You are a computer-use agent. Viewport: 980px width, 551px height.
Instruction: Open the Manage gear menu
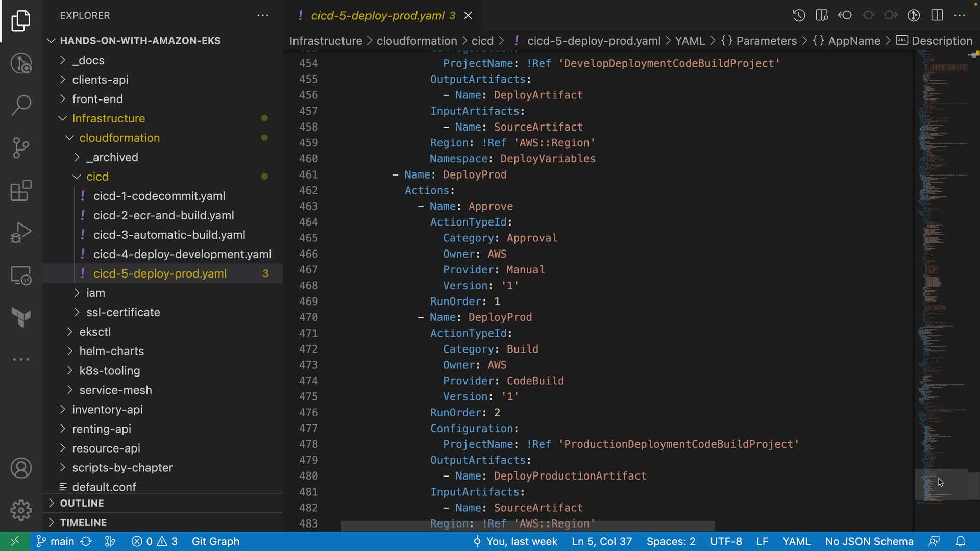[21, 510]
